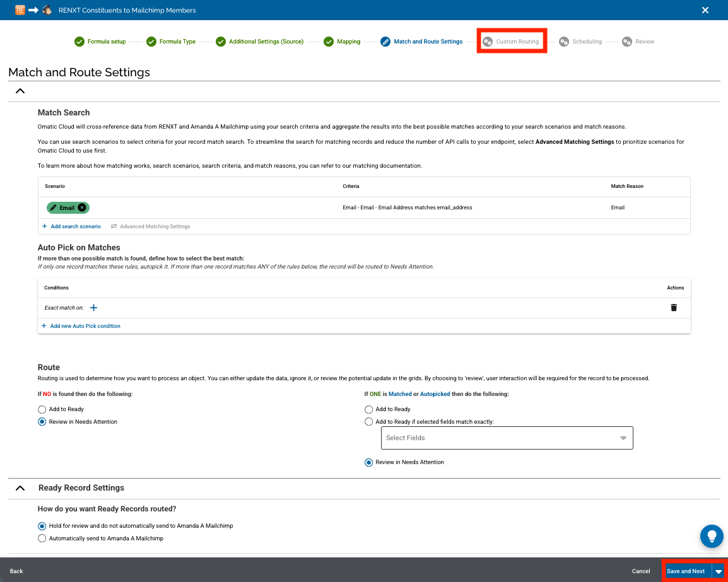The height and width of the screenshot is (582, 728).
Task: Select the Match and Route Settings step label
Action: [x=428, y=42]
